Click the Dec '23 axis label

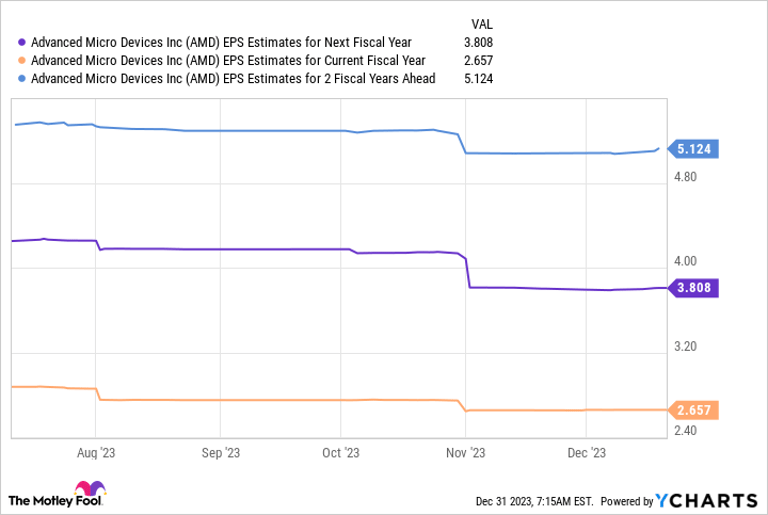coord(587,453)
